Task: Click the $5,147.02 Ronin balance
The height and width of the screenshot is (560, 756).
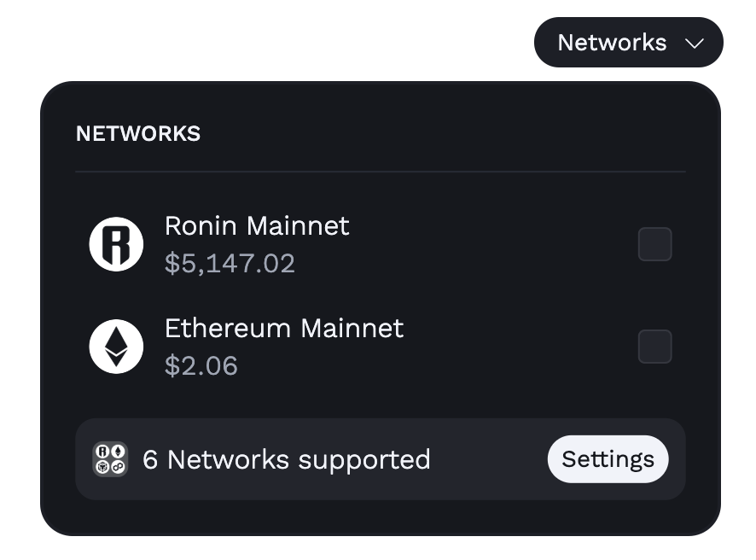Action: [230, 264]
